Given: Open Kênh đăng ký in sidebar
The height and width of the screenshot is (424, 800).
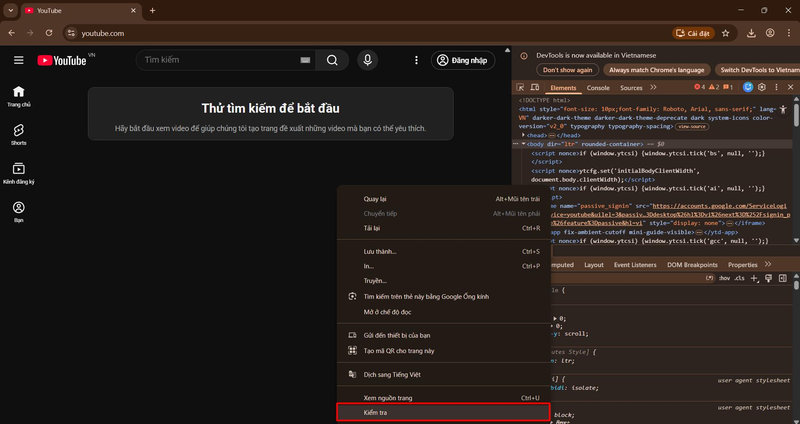Looking at the screenshot, I should 18,173.
